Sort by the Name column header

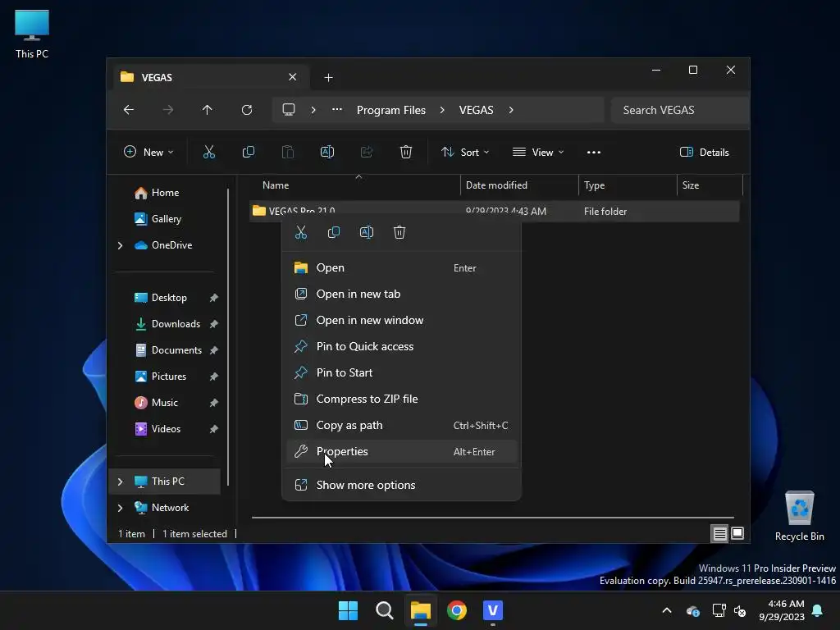point(356,185)
